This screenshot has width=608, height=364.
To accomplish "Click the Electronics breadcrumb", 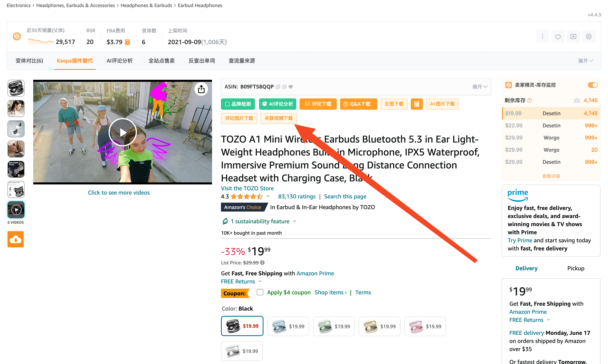I will (x=19, y=5).
